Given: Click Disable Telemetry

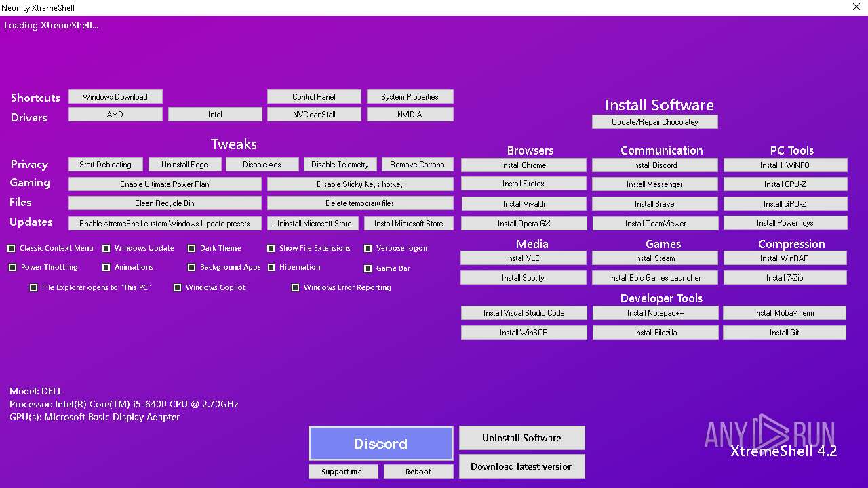Looking at the screenshot, I should click(x=340, y=165).
